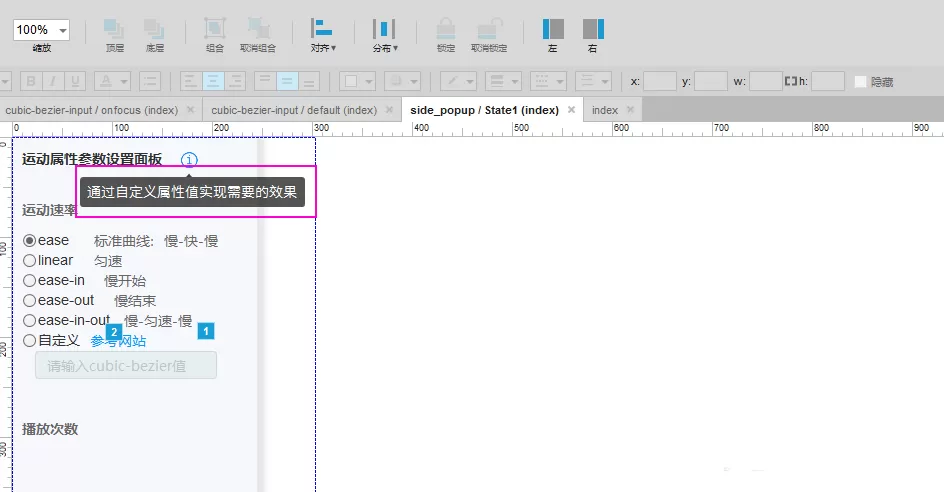Click the 组合 group icon

[214, 29]
